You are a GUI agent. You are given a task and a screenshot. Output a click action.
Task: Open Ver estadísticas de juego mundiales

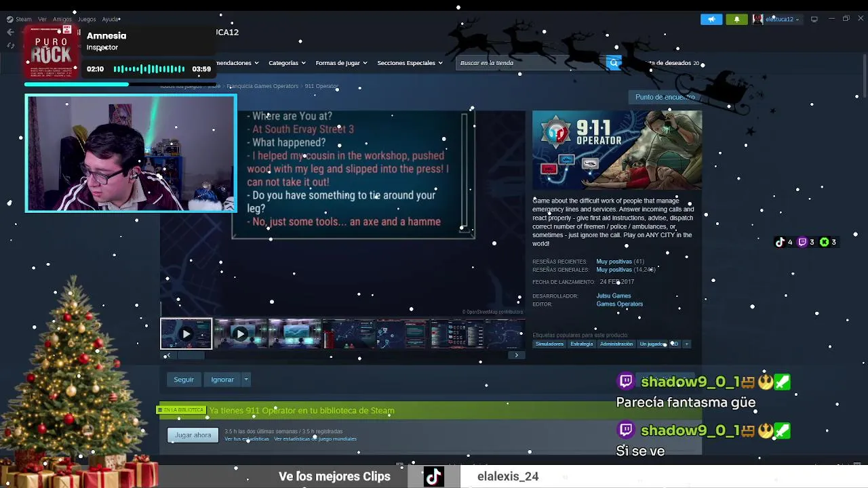(315, 439)
